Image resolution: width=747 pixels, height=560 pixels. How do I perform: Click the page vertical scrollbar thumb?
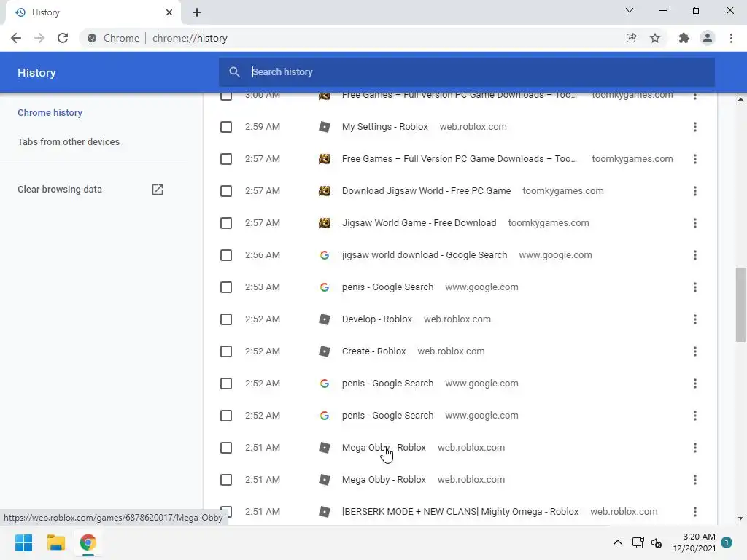[740, 305]
